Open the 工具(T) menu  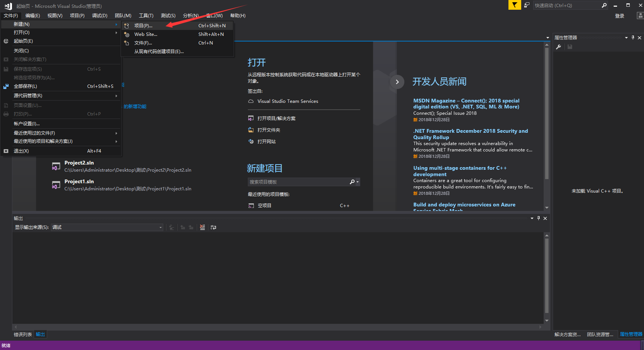click(x=146, y=16)
